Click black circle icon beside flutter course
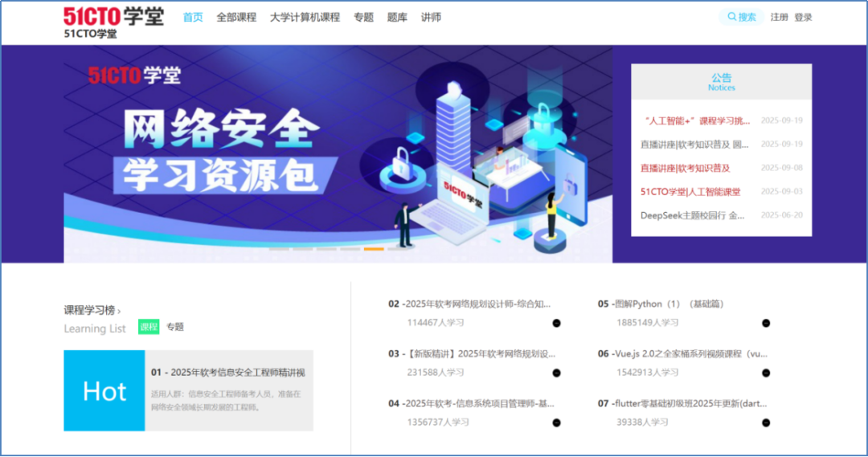This screenshot has height=457, width=868. coord(766,422)
